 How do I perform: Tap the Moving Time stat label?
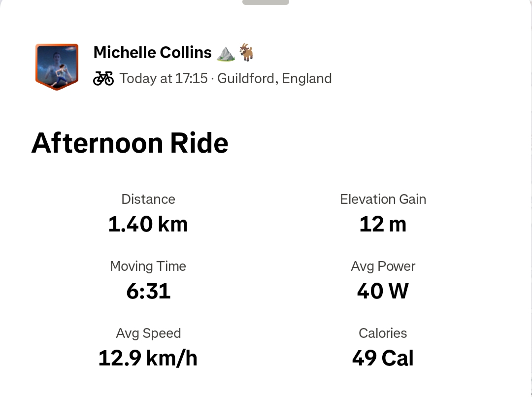[148, 266]
